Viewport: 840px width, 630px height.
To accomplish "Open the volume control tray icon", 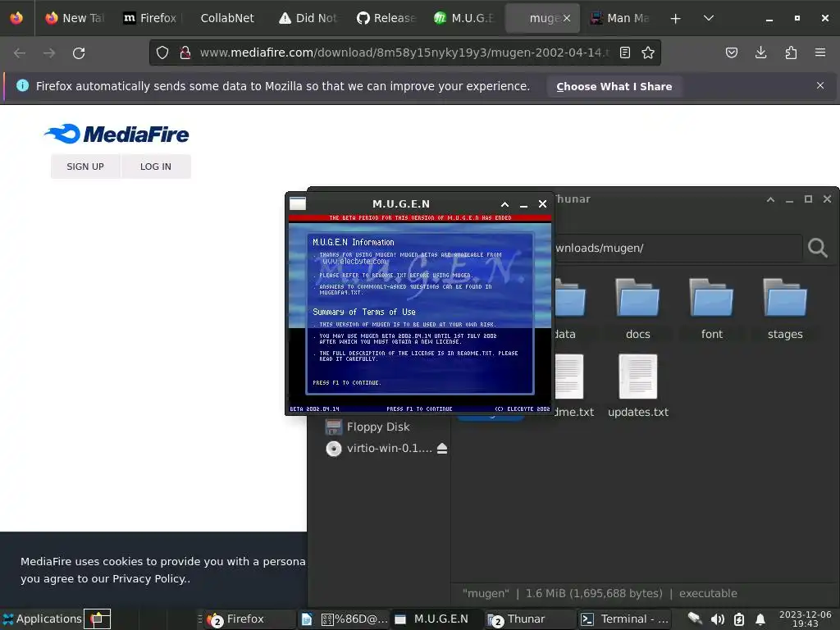I will click(717, 619).
